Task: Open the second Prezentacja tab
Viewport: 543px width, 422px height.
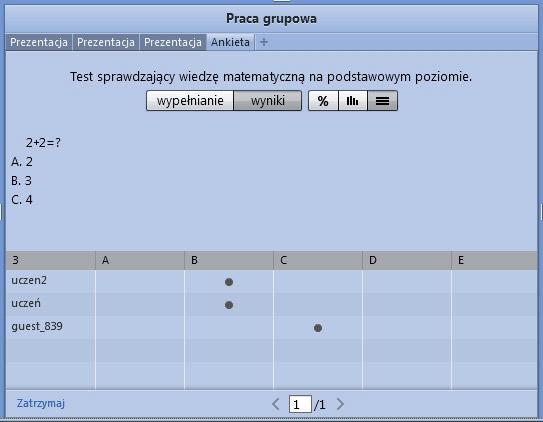Action: [x=106, y=42]
